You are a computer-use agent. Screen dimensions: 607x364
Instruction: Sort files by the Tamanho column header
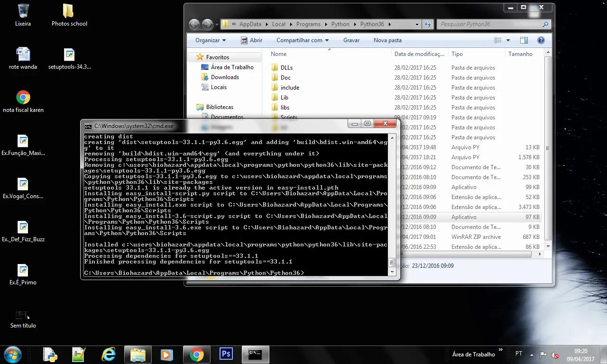tap(520, 54)
